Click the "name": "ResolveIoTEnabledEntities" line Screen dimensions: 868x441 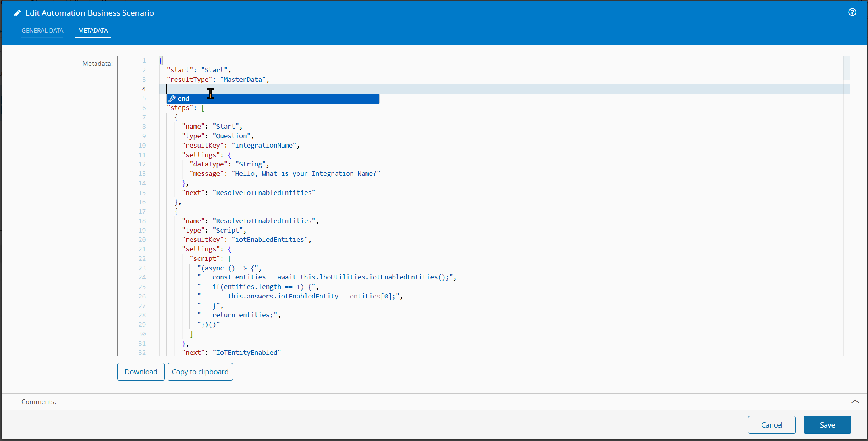click(250, 221)
